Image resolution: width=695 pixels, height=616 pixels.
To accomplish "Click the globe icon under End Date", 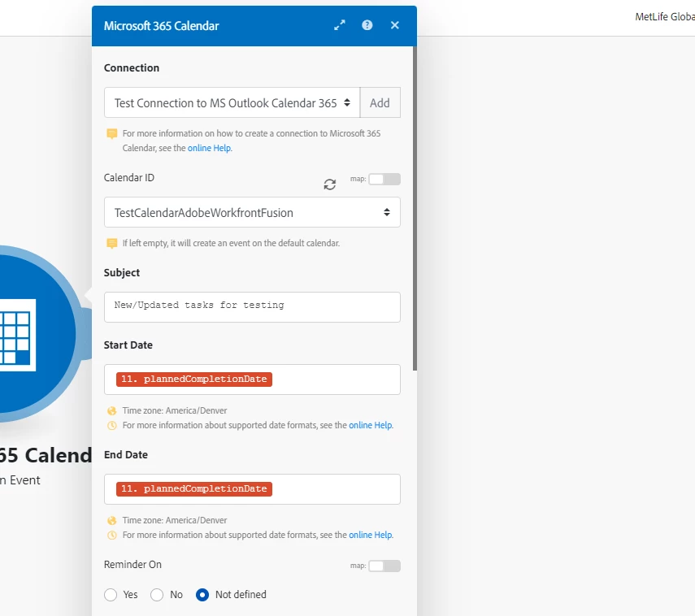I will tap(112, 521).
